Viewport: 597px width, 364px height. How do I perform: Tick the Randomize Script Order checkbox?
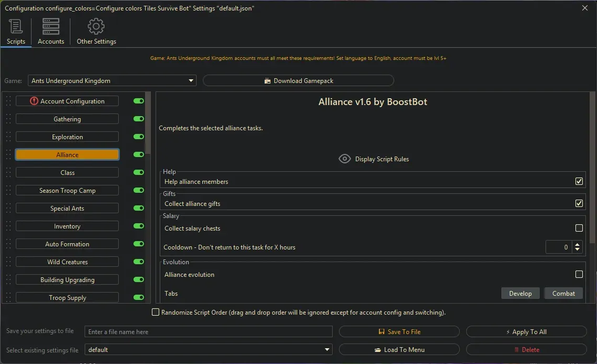156,313
